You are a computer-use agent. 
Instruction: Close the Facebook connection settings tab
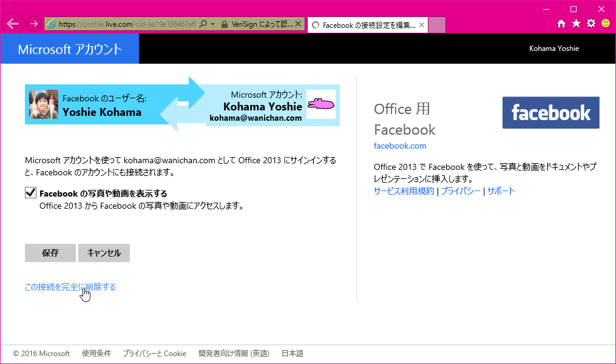[x=422, y=25]
